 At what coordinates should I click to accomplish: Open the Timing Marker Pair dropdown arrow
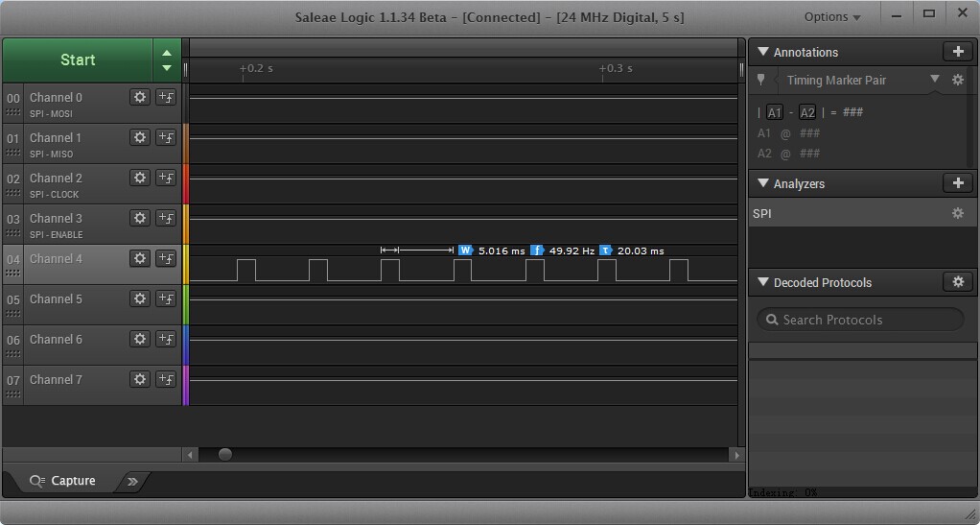934,79
